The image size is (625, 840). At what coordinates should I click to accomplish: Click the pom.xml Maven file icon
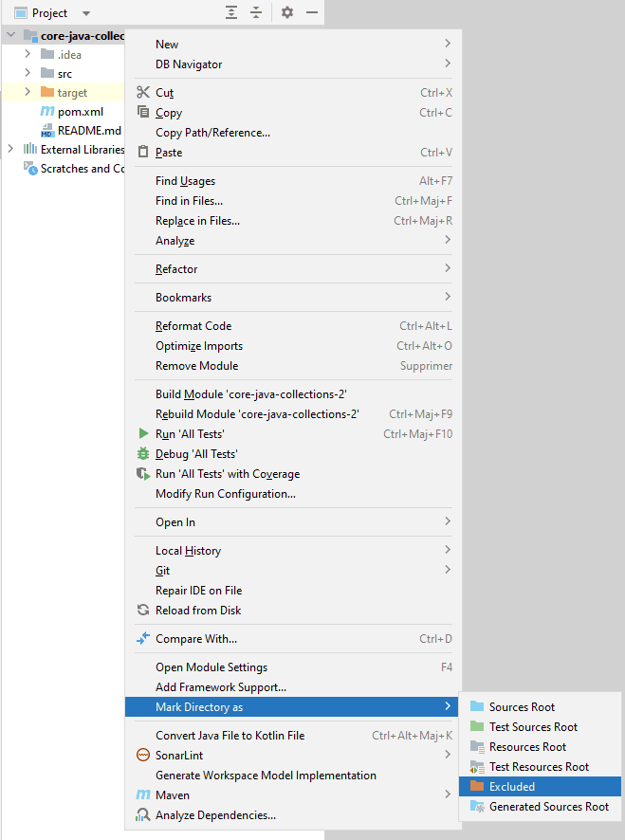(47, 112)
